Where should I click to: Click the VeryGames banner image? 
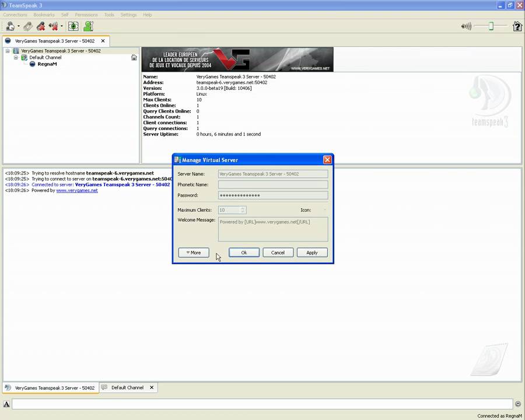(x=237, y=60)
